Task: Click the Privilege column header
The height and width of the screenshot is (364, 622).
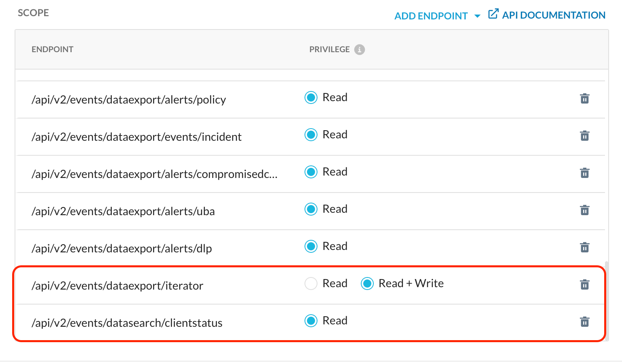Action: click(x=329, y=49)
